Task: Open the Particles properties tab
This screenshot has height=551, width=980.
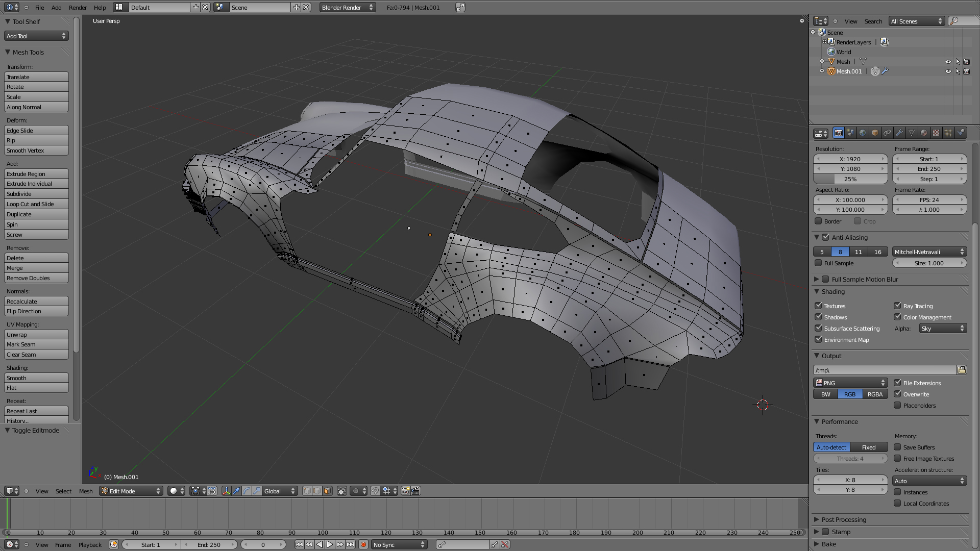Action: (x=948, y=133)
